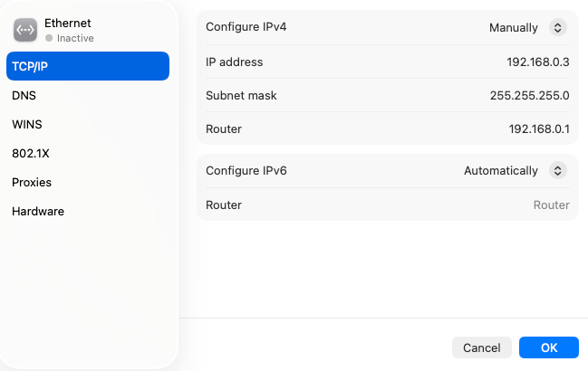Image resolution: width=588 pixels, height=371 pixels.
Task: Edit the Subnet mask value 255.255.255.0
Action: click(528, 95)
